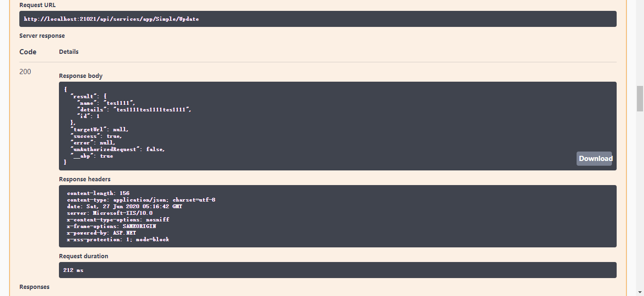Click the scrollbar down arrow

tap(640, 292)
